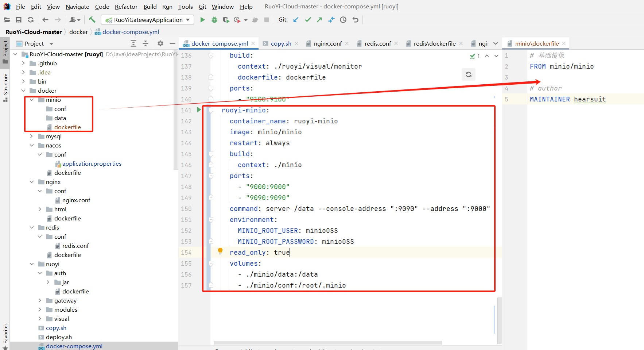This screenshot has width=644, height=350.
Task: Select minio dockerfile in project tree
Action: (x=67, y=127)
